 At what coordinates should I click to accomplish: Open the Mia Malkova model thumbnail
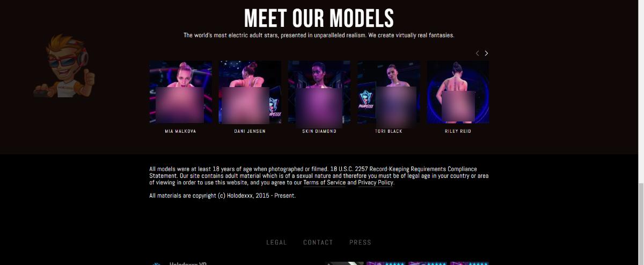click(x=180, y=92)
